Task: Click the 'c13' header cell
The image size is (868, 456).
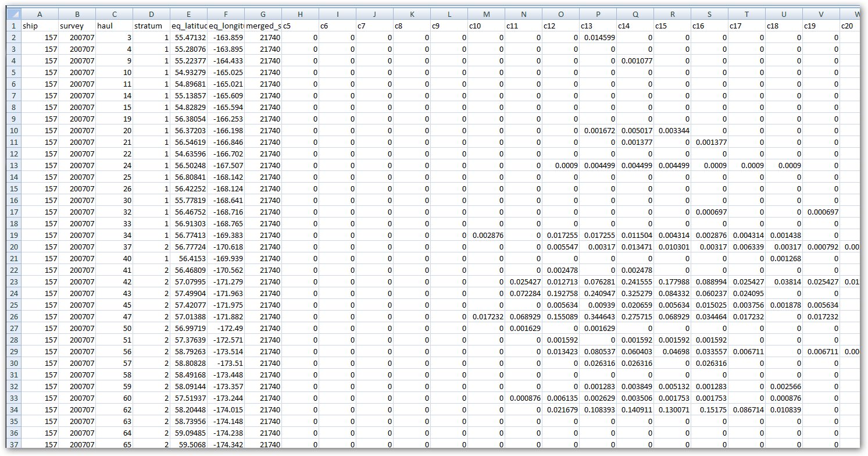Action: [598, 26]
